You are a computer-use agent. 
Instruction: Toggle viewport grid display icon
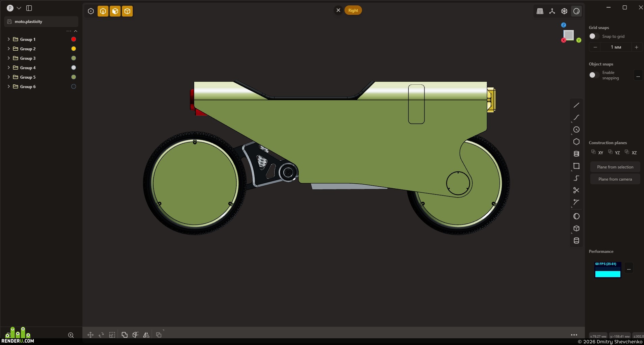pos(540,11)
